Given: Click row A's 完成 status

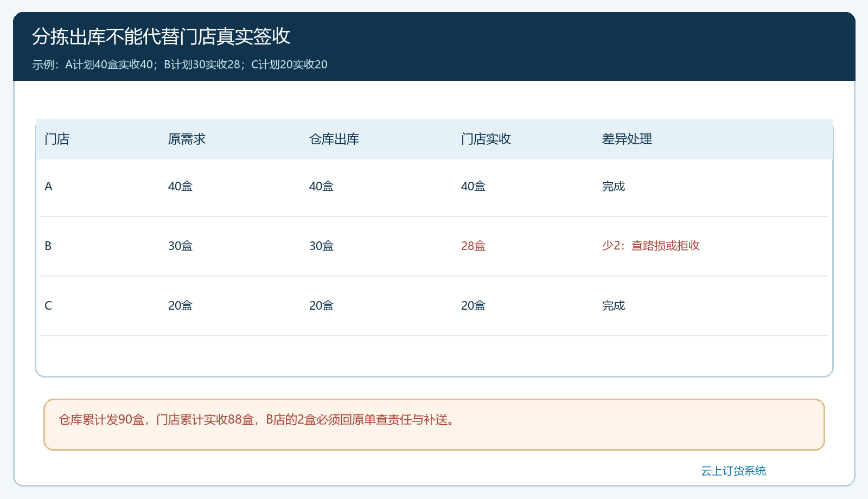Looking at the screenshot, I should [614, 187].
